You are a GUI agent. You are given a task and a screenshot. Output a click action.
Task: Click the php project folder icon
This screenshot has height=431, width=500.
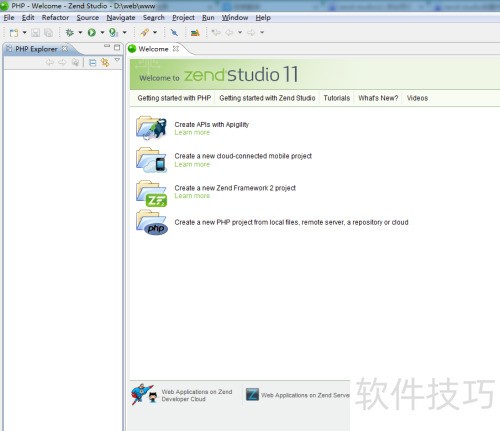(x=152, y=222)
